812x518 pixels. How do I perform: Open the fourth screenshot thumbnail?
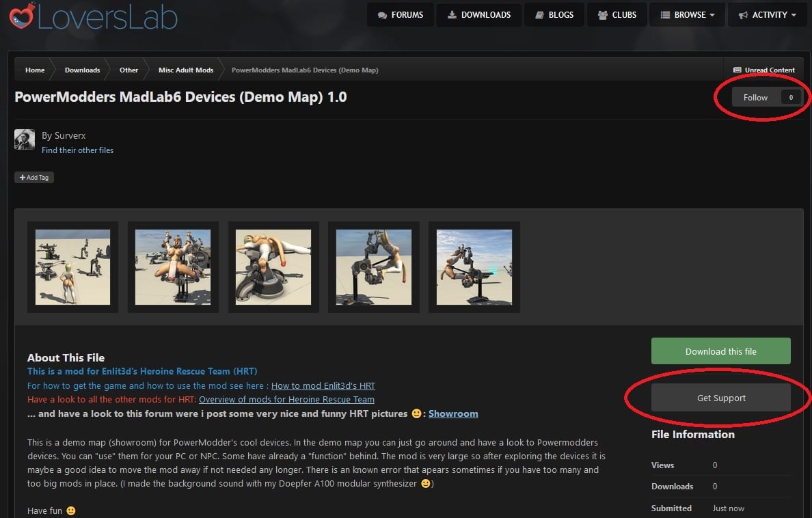coord(374,267)
